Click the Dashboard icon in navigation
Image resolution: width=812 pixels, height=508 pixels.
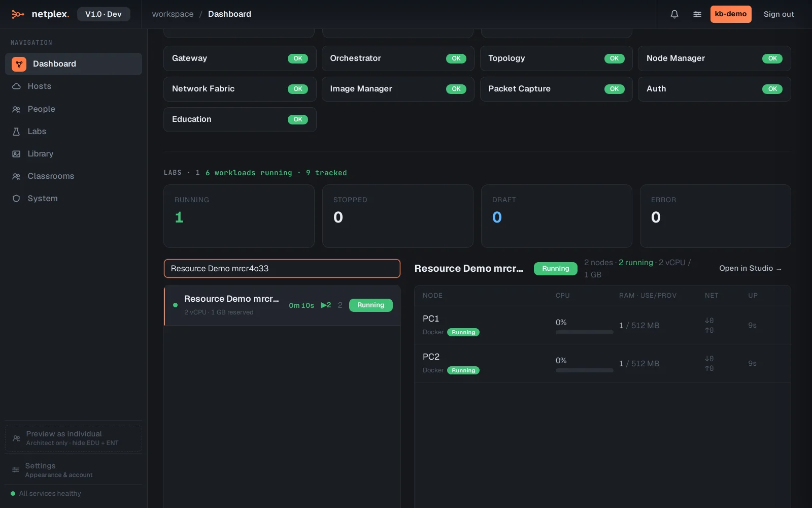pos(19,64)
